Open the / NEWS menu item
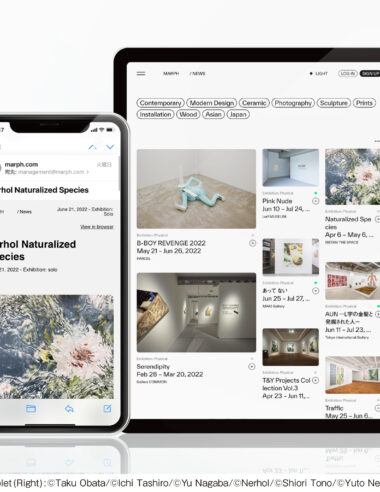This screenshot has height=492, width=380. (x=197, y=74)
